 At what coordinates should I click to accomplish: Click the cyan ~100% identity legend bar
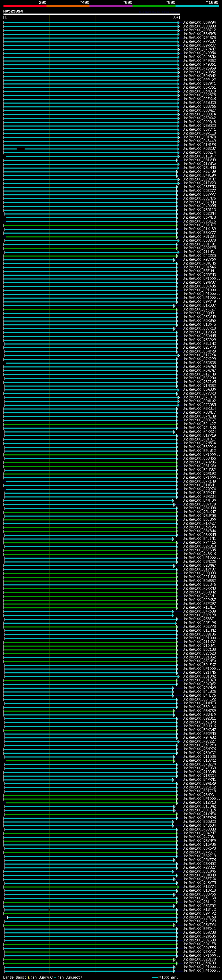pyautogui.click(x=197, y=7)
